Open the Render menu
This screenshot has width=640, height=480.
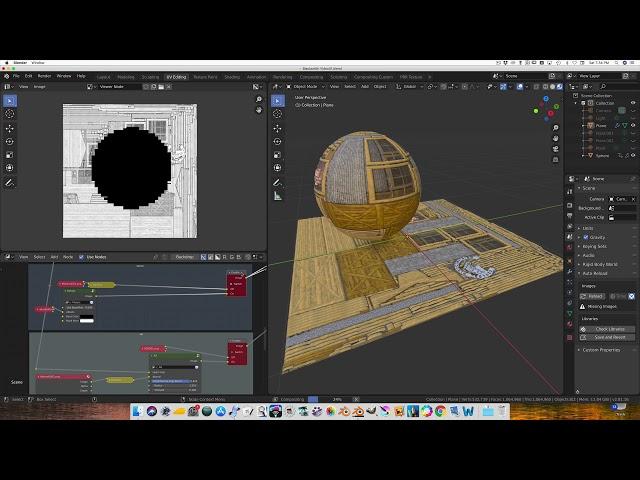(x=44, y=76)
